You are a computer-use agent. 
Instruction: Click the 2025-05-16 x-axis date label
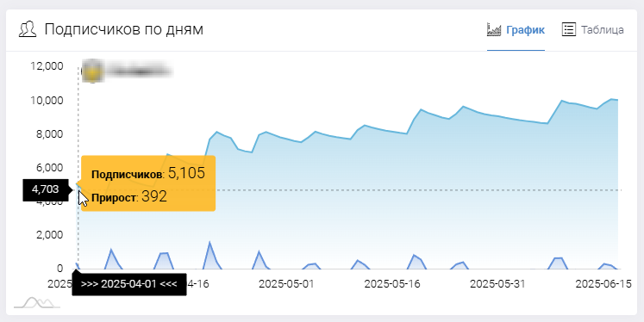[x=392, y=284]
